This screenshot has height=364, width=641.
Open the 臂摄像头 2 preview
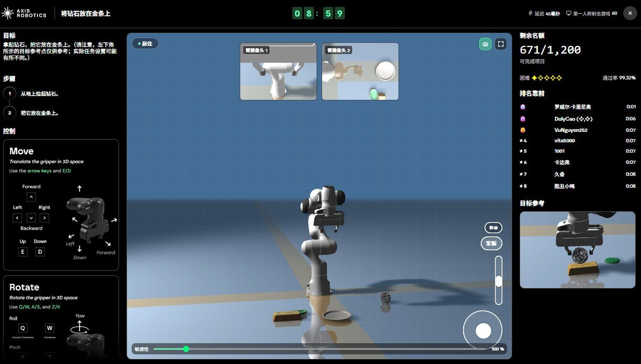[x=360, y=71]
